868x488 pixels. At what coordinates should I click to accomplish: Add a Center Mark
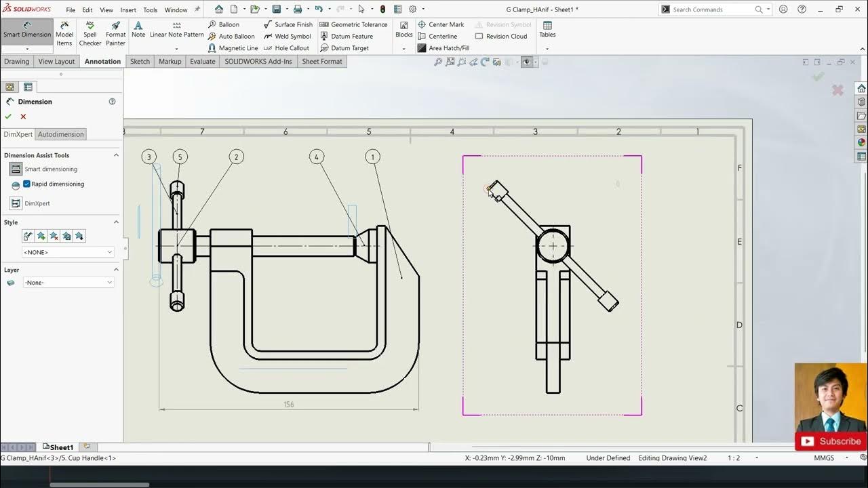pos(441,24)
